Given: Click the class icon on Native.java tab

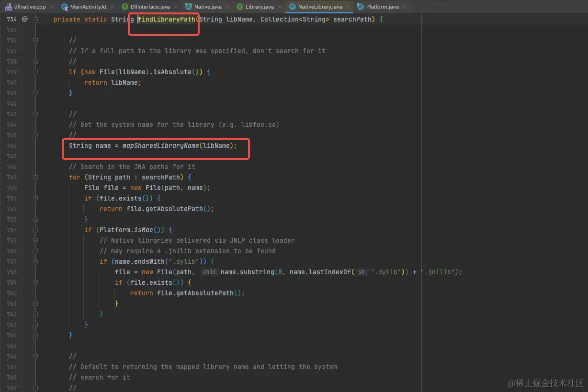Looking at the screenshot, I should 189,7.
